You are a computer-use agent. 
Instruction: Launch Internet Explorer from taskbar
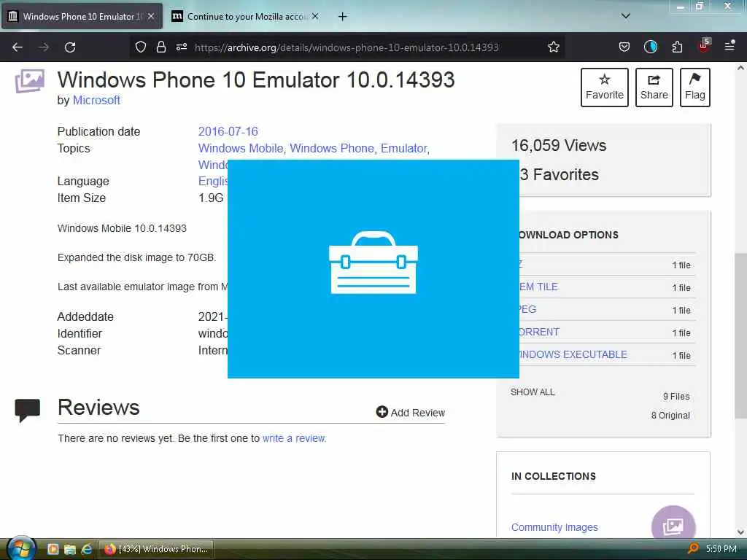click(x=86, y=549)
